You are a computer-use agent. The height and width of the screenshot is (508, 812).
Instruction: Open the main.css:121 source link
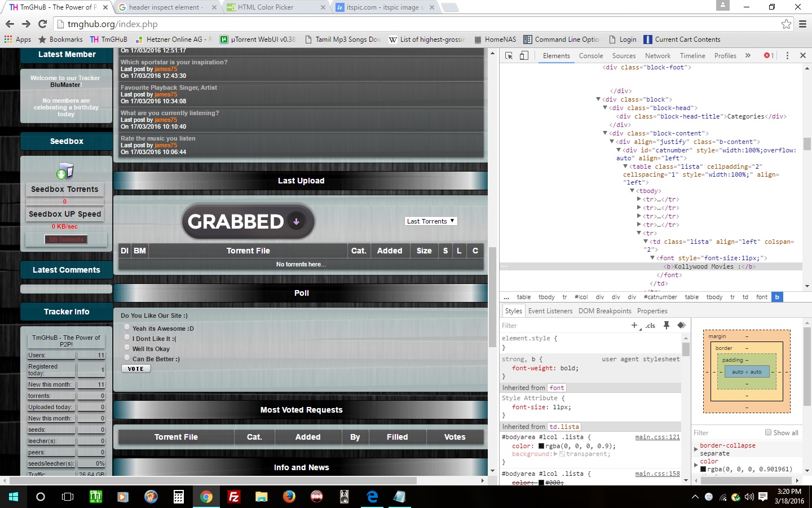(657, 437)
